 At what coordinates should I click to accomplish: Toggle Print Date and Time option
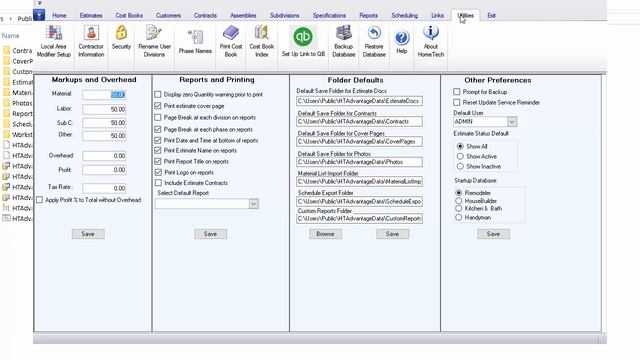coord(158,140)
